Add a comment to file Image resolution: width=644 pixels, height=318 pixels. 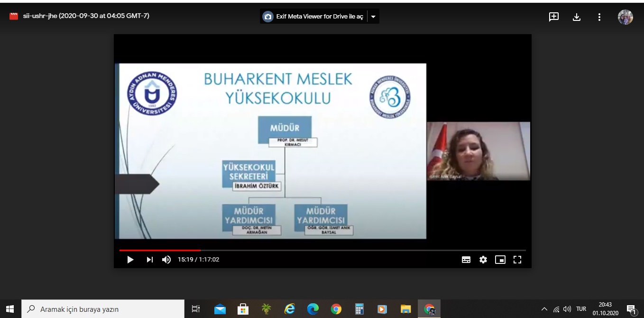[553, 17]
